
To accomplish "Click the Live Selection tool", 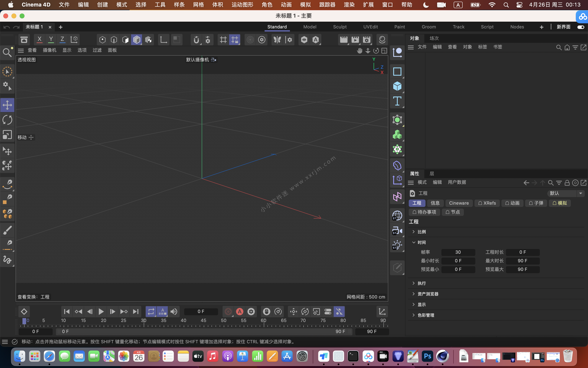I will tap(7, 72).
